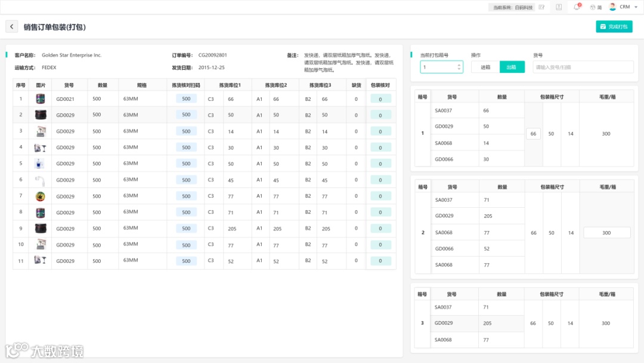Click 包装核对 value in row 11
The height and width of the screenshot is (363, 644).
pyautogui.click(x=380, y=261)
